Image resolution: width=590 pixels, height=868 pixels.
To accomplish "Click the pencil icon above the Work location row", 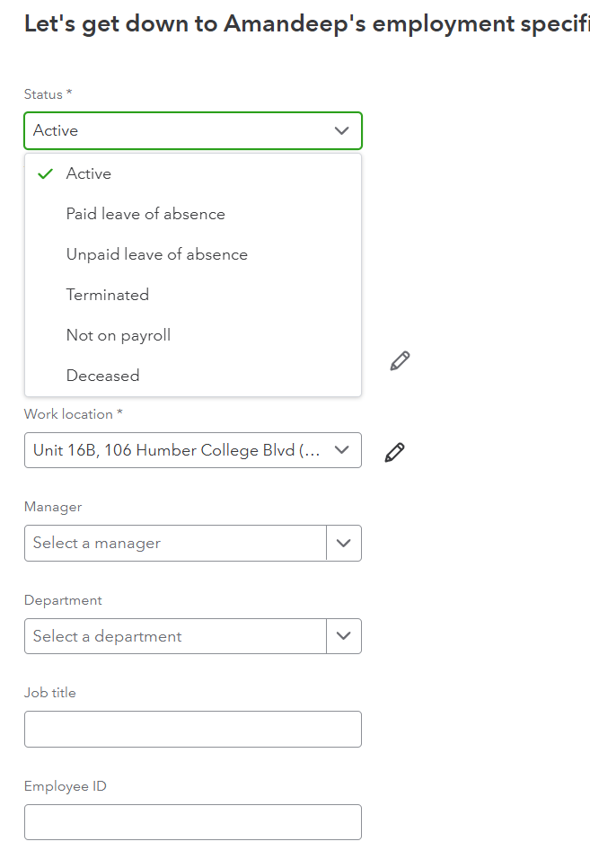I will (x=400, y=361).
